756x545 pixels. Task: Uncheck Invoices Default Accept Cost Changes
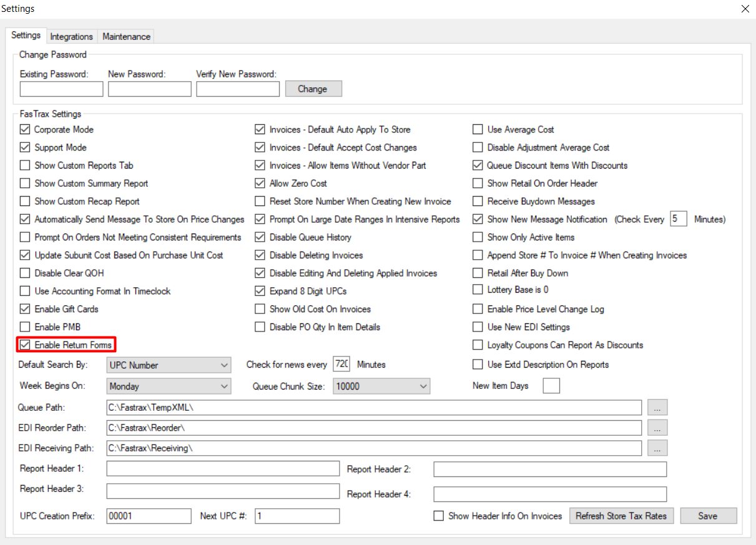(x=260, y=147)
